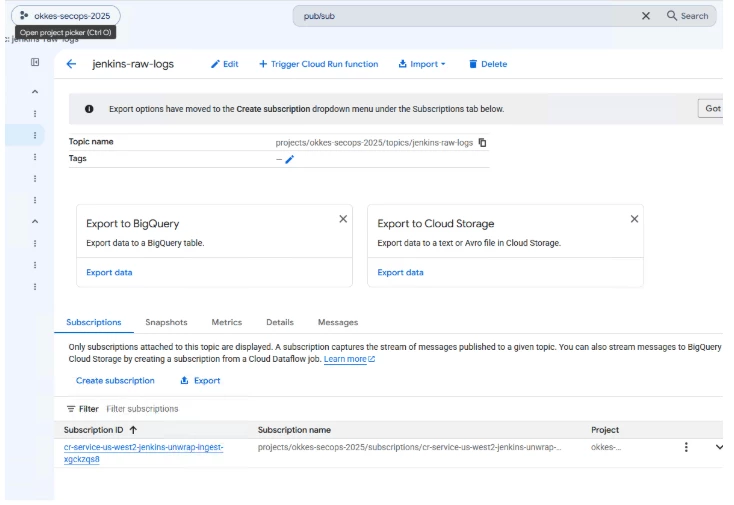Expand the subscription row chevron
Viewport: 734px width, 505px height.
pyautogui.click(x=719, y=447)
